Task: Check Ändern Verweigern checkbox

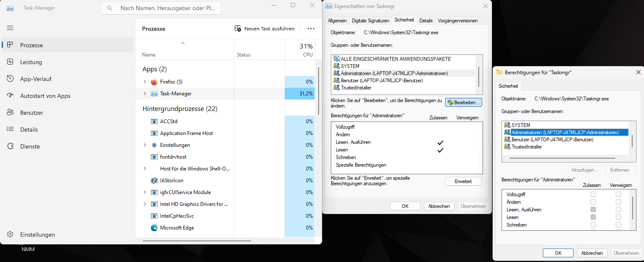Action: 618,202
